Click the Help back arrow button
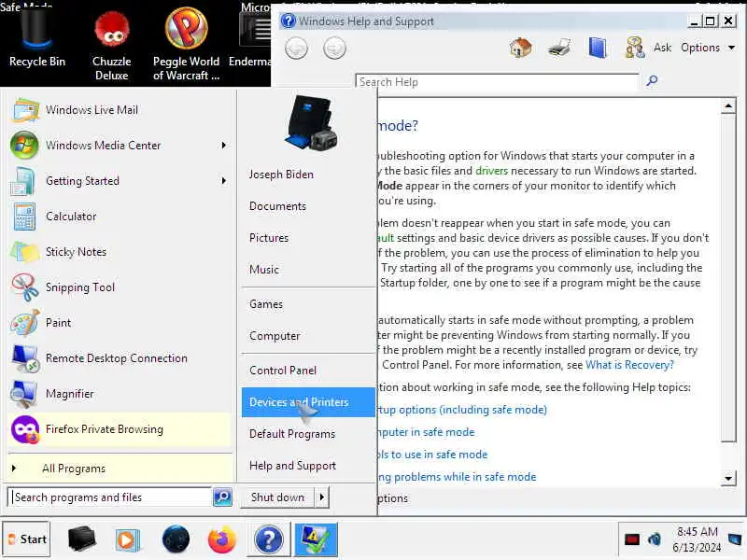This screenshot has height=560, width=747. [x=296, y=49]
